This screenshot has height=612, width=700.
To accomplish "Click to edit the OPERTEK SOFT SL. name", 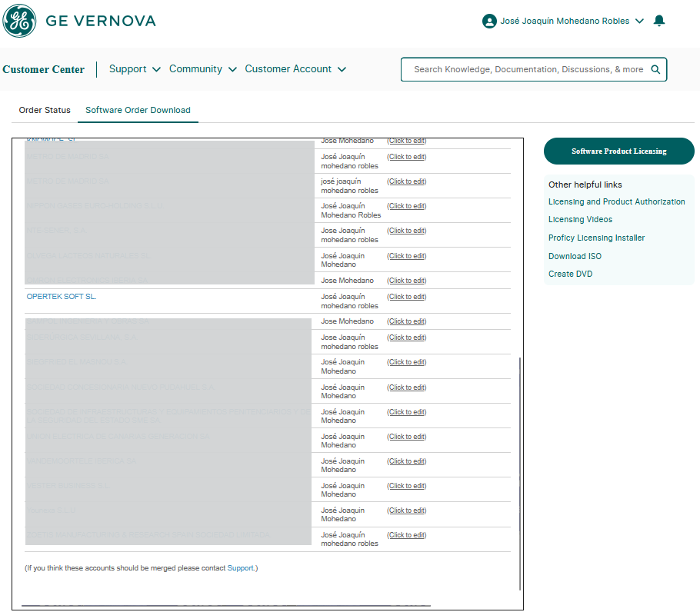I will tap(407, 297).
